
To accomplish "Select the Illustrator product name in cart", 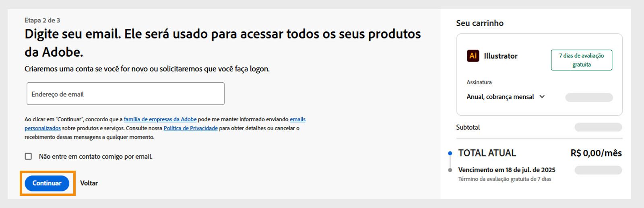I will 501,56.
